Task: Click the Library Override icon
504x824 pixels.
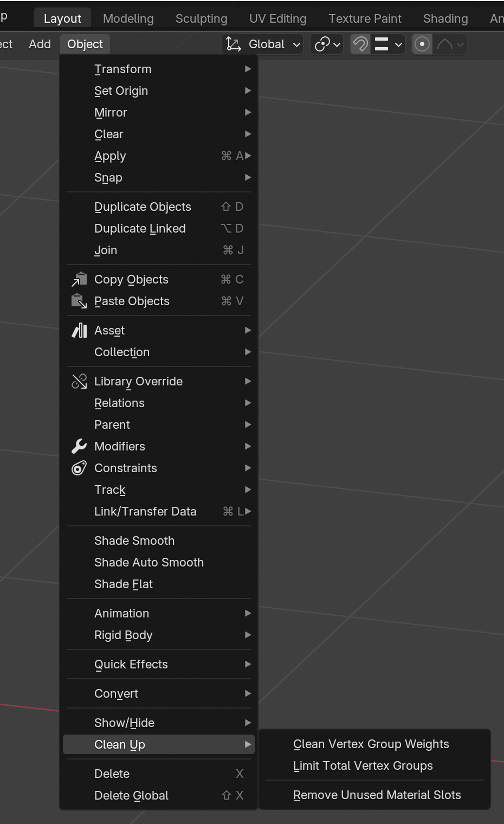Action: pyautogui.click(x=79, y=382)
